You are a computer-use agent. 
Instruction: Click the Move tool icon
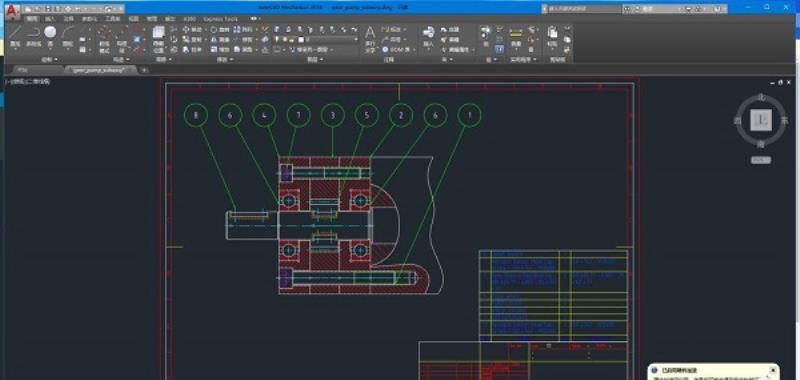(186, 30)
